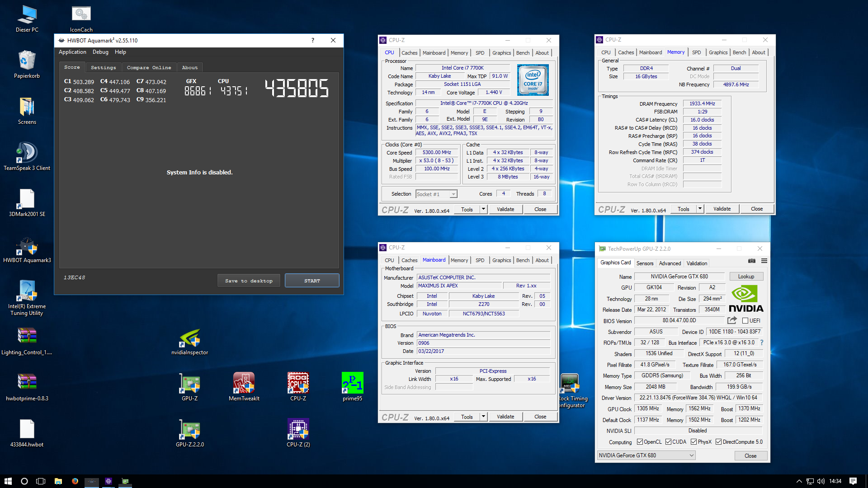Click GPU-Z BIOS export share icon

732,320
